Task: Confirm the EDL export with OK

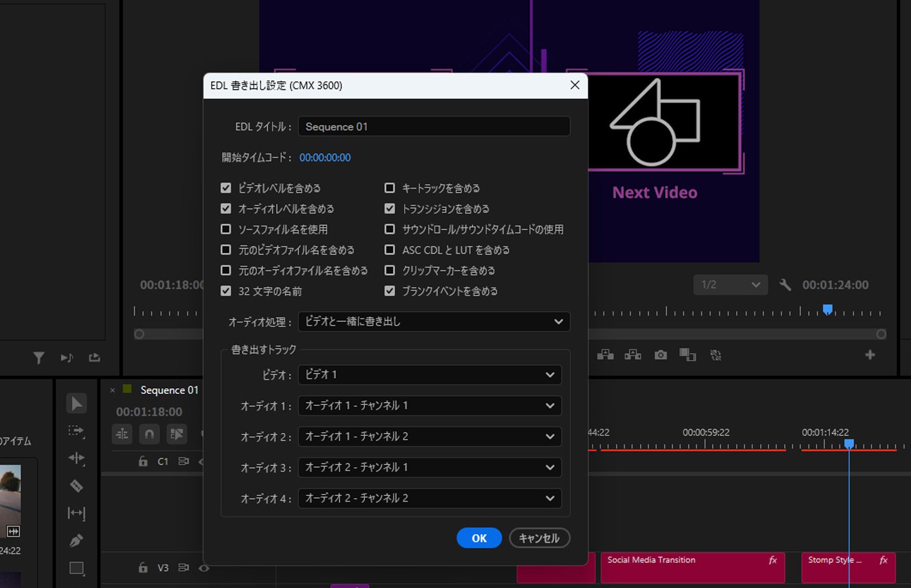Action: point(479,537)
